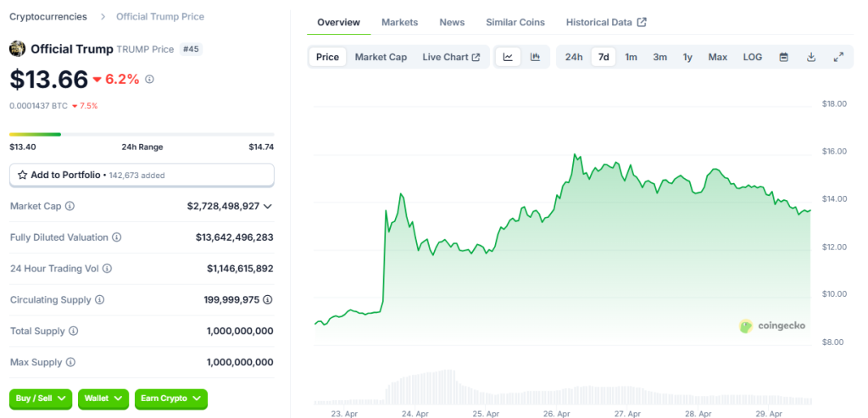Screen dimensions: 868x418
Task: Click the $13,642,496,283 valuation value
Action: click(234, 237)
